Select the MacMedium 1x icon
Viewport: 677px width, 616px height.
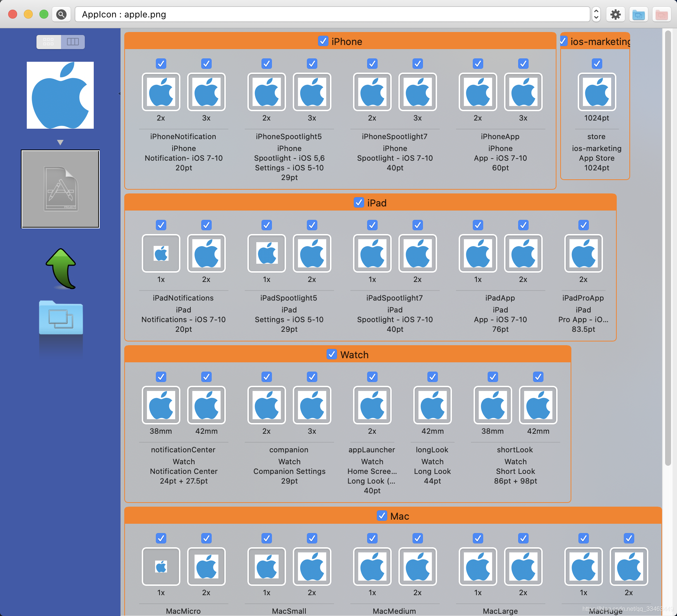pos(372,567)
